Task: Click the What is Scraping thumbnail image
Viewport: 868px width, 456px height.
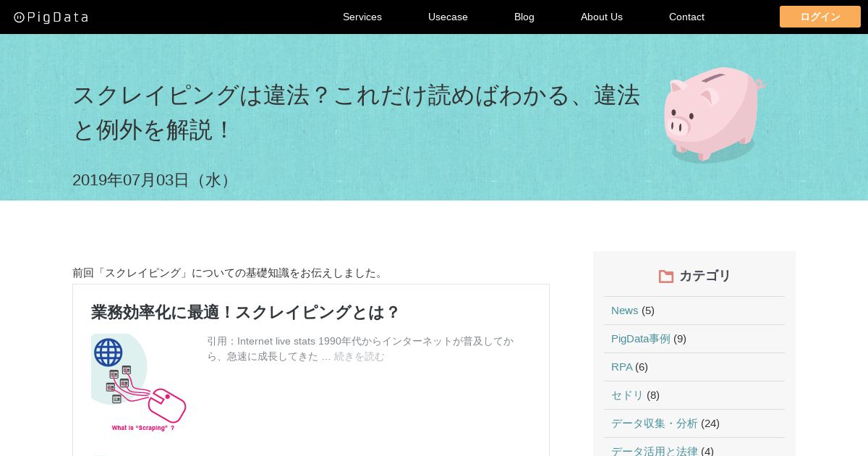Action: coord(139,383)
